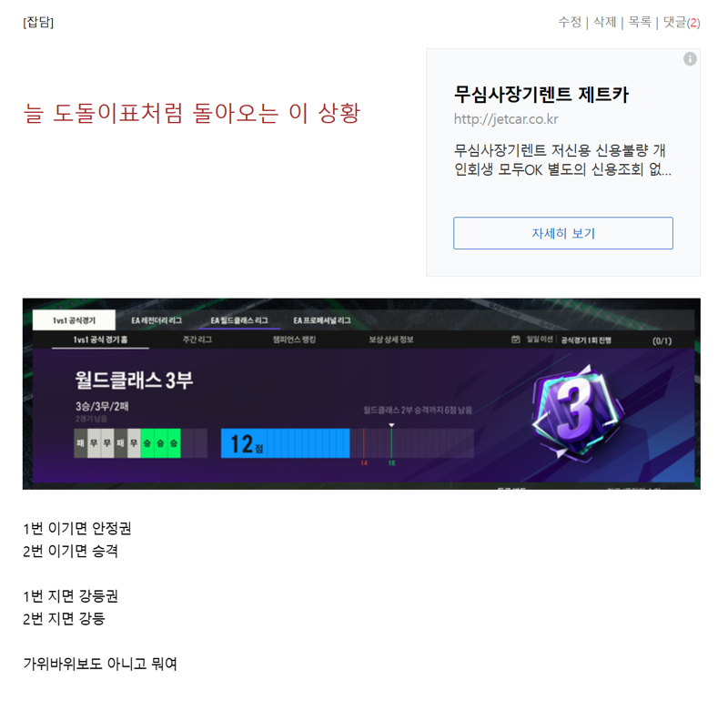
Task: Switch to EA 프로페셔널 리그 tab
Action: tap(322, 320)
